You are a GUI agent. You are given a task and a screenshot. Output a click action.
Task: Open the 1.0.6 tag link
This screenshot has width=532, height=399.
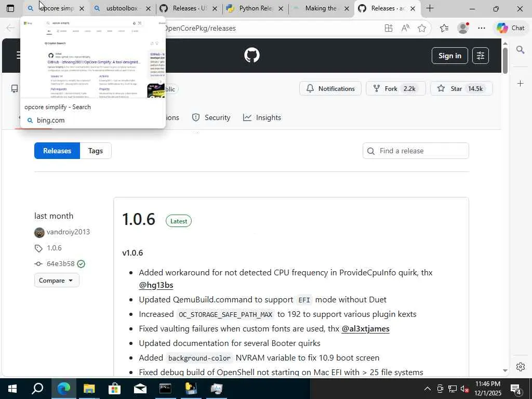[x=54, y=248]
